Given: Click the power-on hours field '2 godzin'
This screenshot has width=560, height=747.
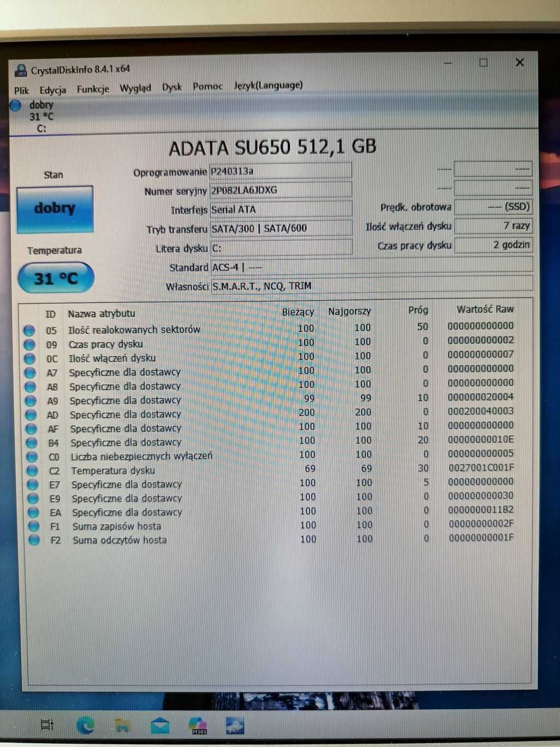Looking at the screenshot, I should (x=493, y=245).
